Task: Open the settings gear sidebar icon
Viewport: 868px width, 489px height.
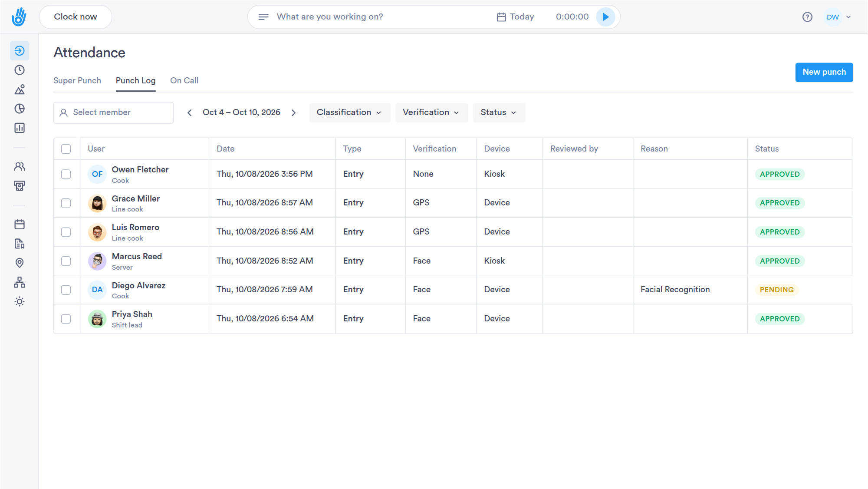Action: click(x=20, y=301)
